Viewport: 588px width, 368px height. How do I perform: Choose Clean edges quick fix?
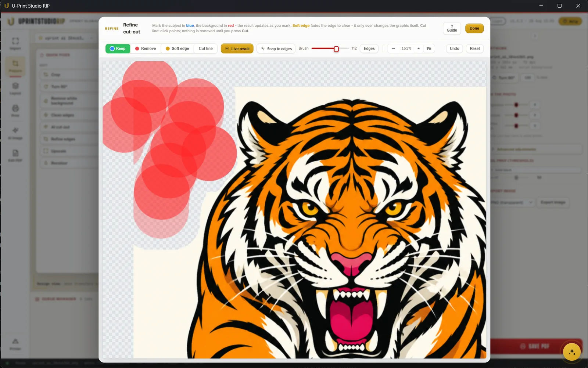coord(69,115)
